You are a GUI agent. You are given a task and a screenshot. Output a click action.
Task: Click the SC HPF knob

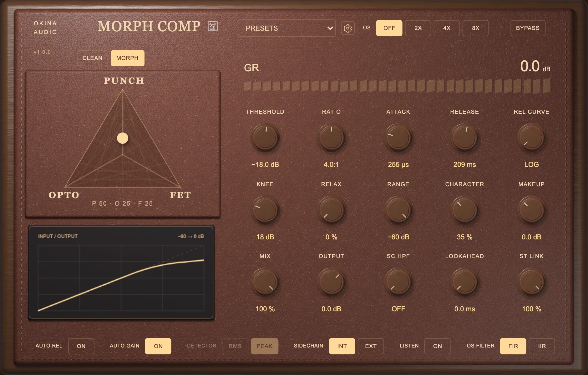click(398, 282)
